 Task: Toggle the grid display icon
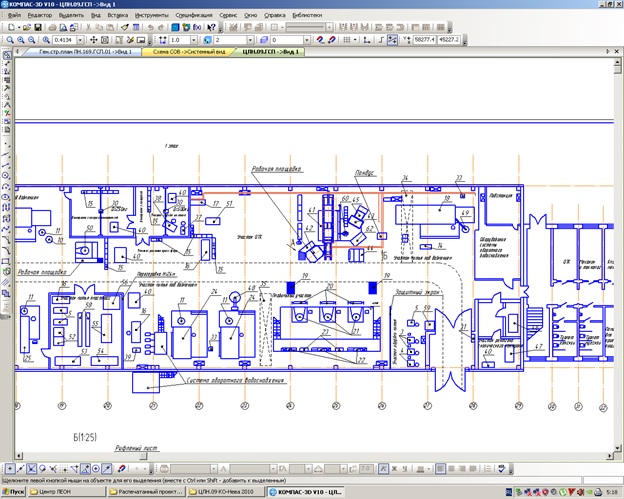pos(347,40)
